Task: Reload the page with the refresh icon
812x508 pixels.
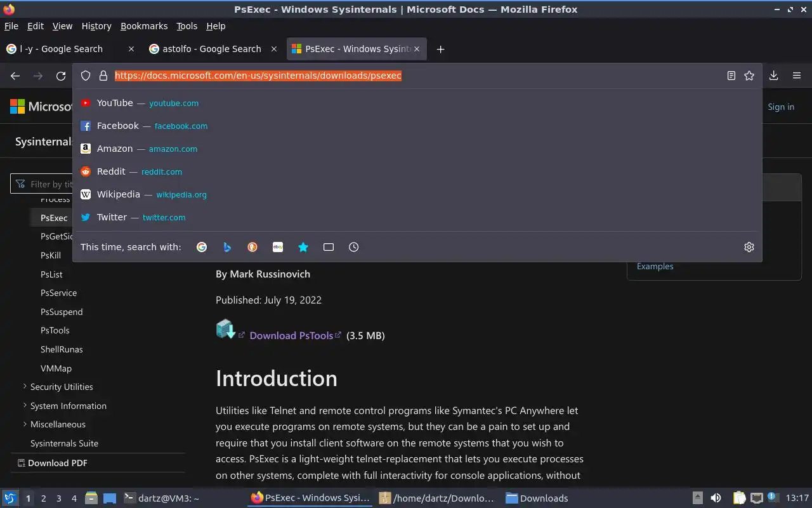Action: coord(61,76)
